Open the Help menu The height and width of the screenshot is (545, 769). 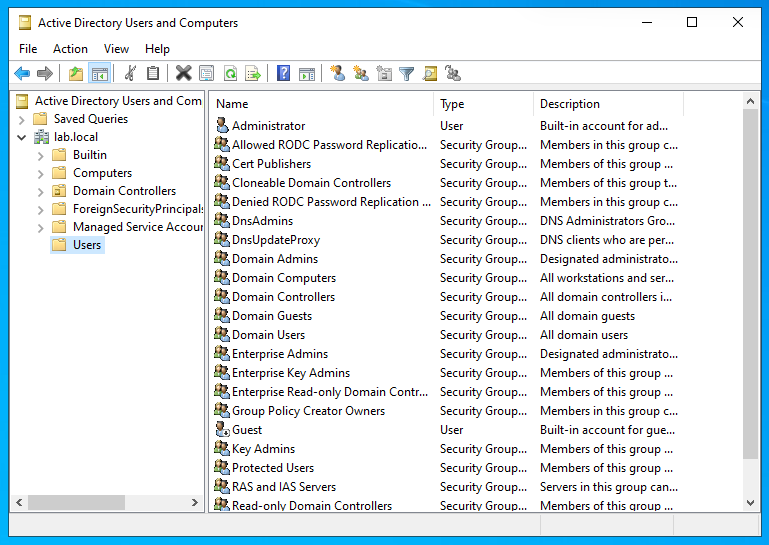(x=157, y=49)
